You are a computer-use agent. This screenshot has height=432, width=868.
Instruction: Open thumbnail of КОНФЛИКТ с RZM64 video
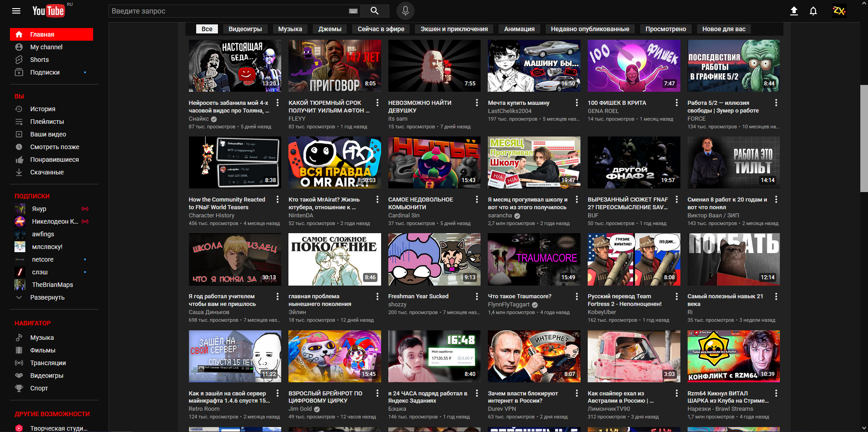click(734, 357)
